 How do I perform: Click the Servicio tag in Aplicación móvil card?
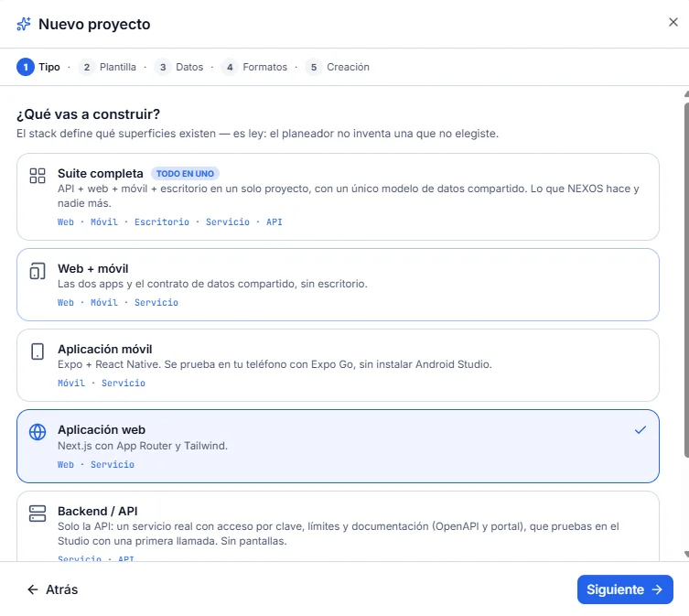click(x=124, y=383)
